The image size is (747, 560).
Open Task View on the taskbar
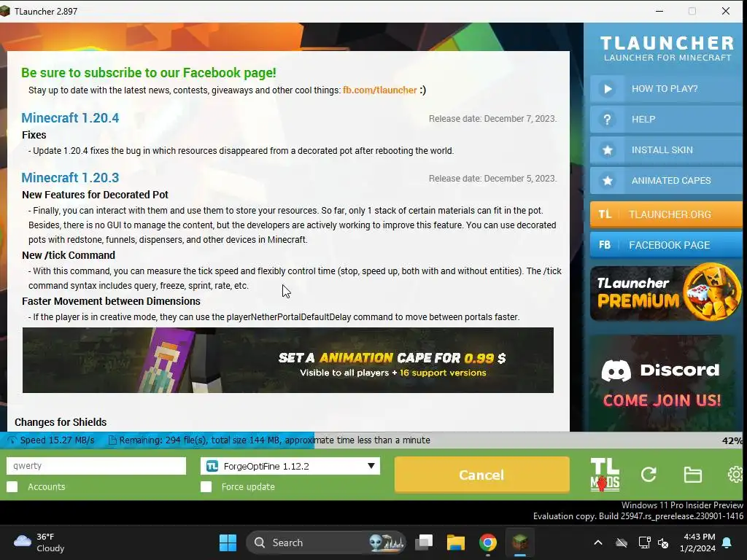pos(424,542)
